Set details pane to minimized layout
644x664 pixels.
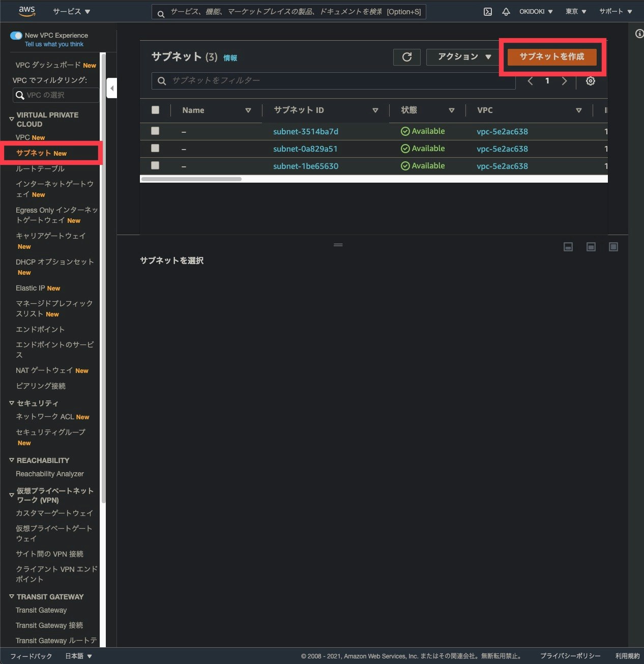coord(568,247)
